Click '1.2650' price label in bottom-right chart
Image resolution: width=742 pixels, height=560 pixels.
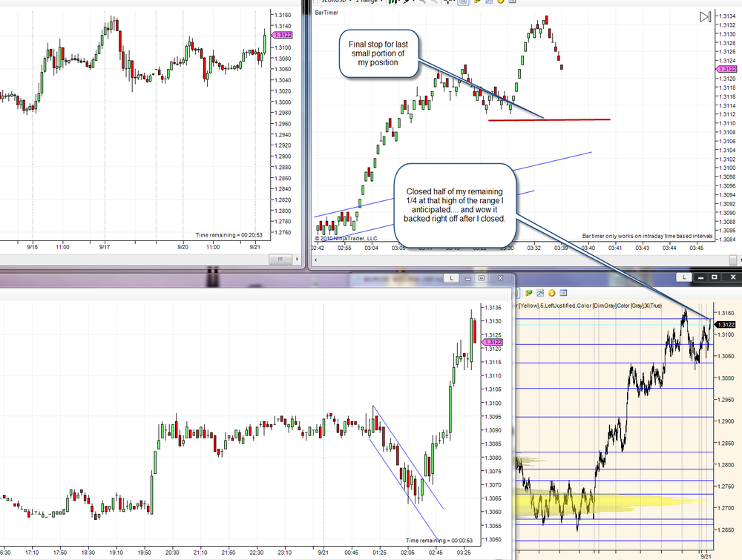(726, 530)
